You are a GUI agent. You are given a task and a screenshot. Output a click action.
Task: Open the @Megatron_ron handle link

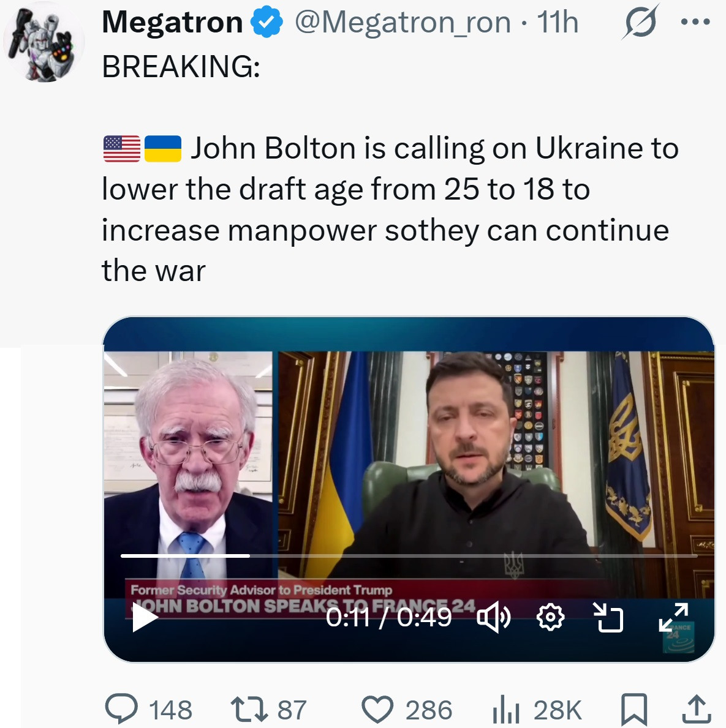[x=403, y=23]
